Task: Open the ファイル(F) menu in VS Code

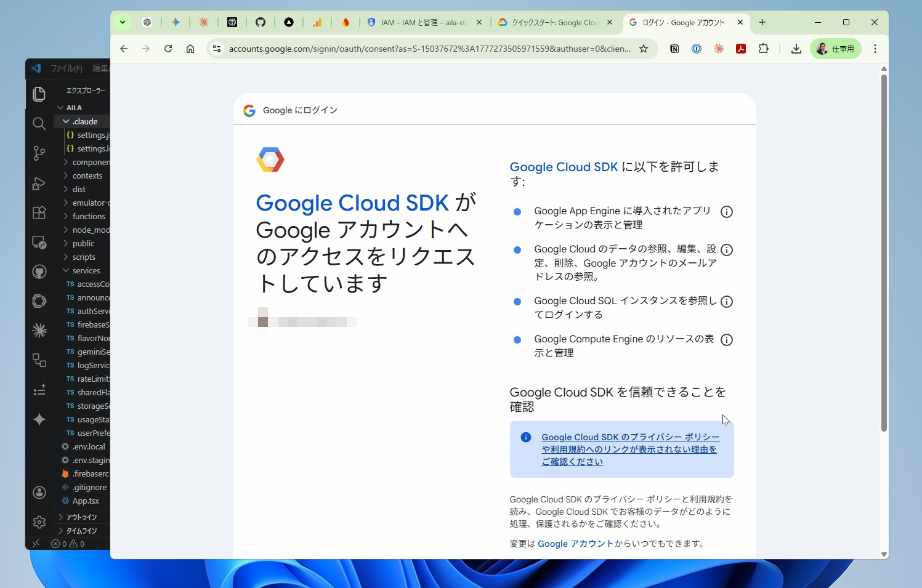Action: tap(67, 68)
